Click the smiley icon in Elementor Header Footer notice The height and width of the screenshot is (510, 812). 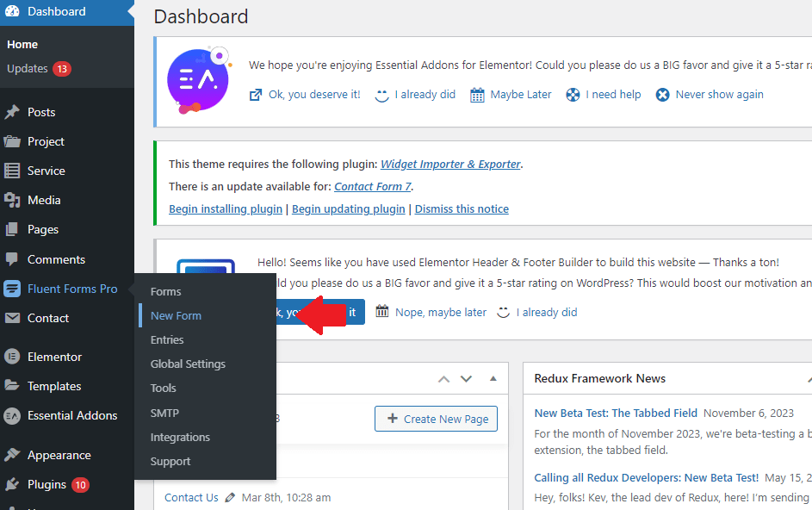click(x=504, y=313)
